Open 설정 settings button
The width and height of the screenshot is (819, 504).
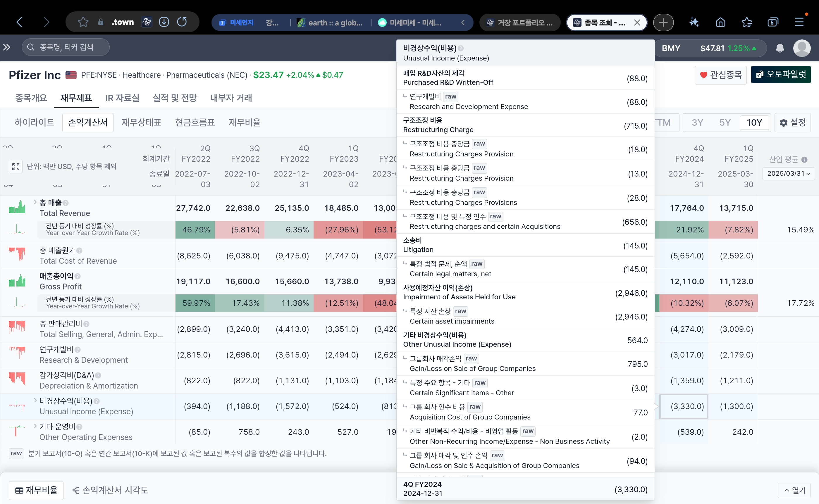click(793, 123)
